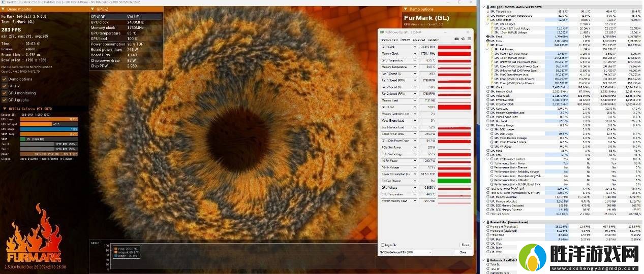
Task: Click the Chip power draw row in GPU-Z overlay
Action: (126, 61)
